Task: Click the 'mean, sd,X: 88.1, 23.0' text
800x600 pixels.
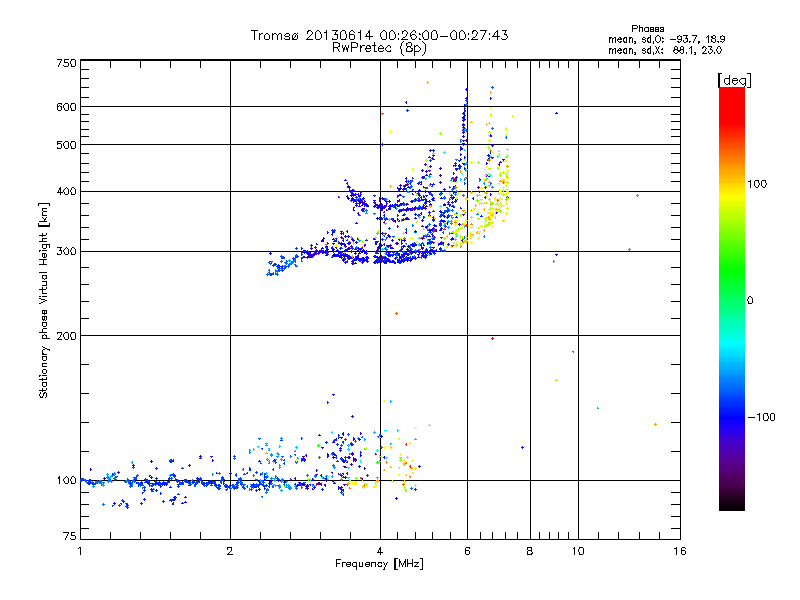Action: 665,50
